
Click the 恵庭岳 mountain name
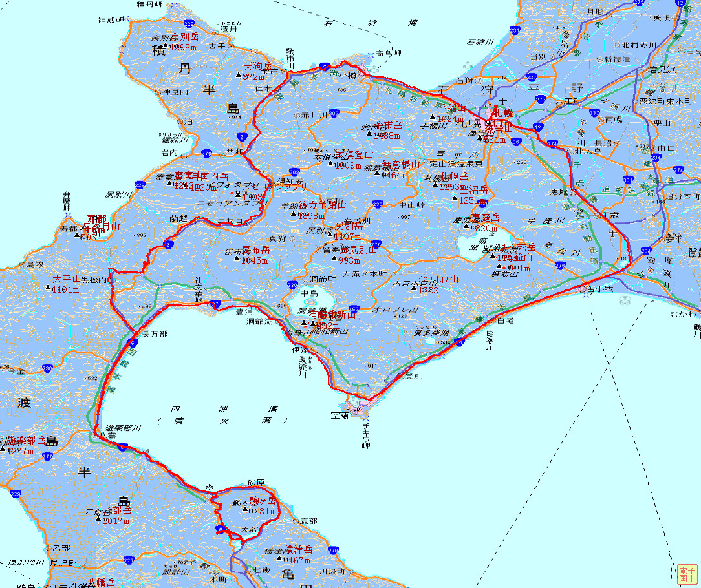pyautogui.click(x=486, y=217)
